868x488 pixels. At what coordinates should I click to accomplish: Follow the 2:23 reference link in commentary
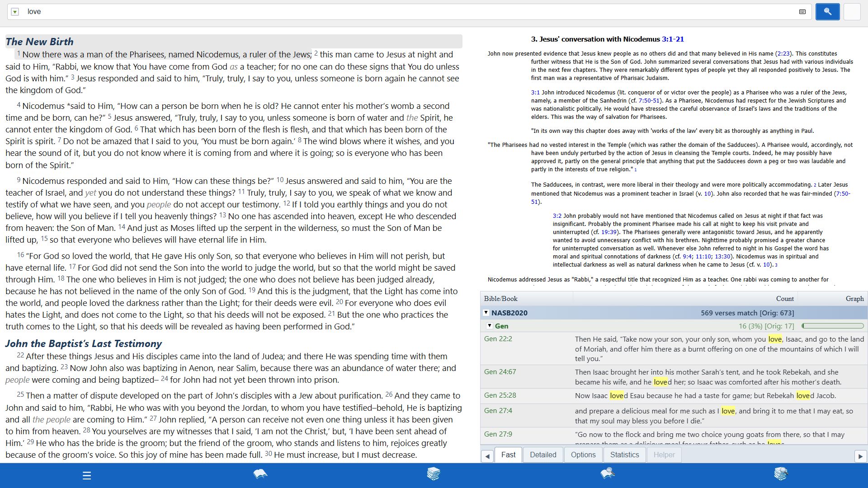click(x=783, y=54)
